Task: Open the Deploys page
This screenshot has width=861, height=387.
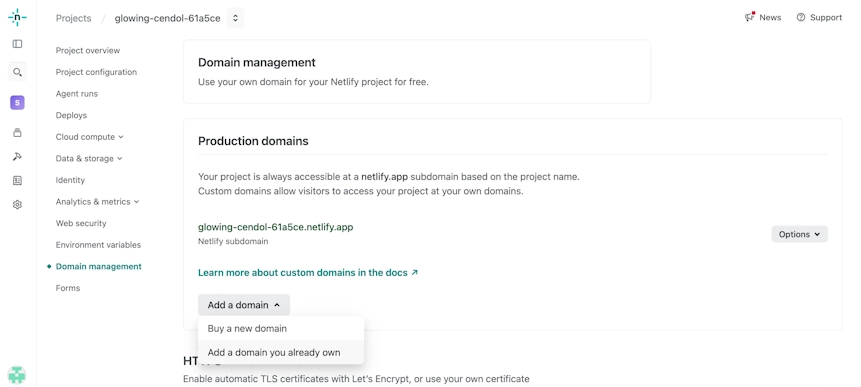Action: coord(71,115)
